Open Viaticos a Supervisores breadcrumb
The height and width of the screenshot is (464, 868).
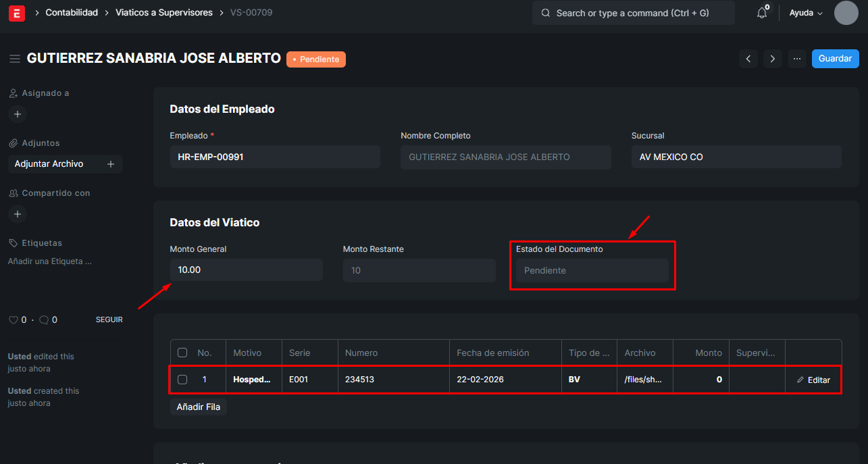pos(164,13)
